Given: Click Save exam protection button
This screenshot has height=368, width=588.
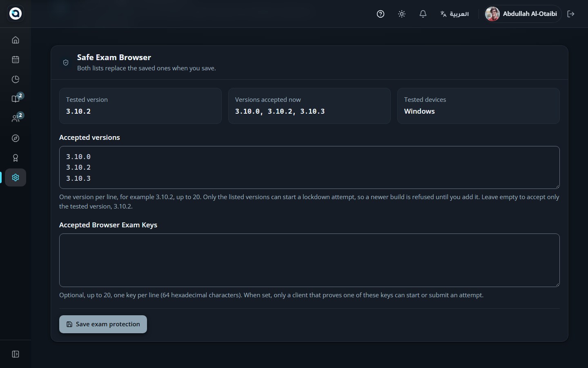Looking at the screenshot, I should click(103, 324).
